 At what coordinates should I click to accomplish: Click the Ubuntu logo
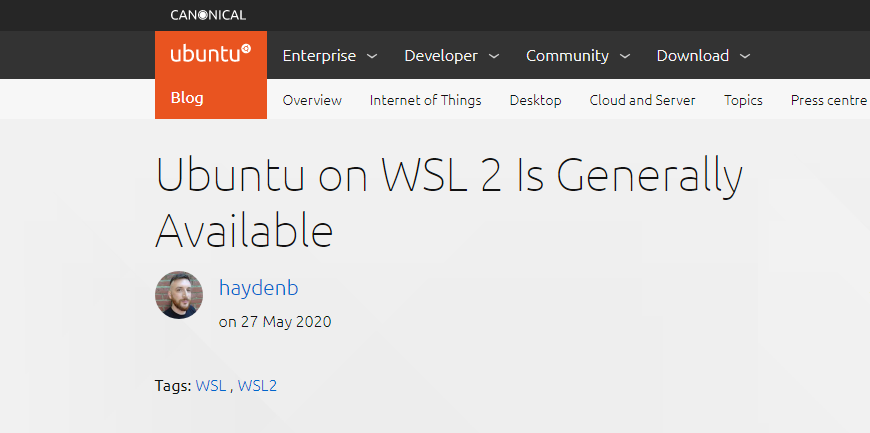(210, 54)
